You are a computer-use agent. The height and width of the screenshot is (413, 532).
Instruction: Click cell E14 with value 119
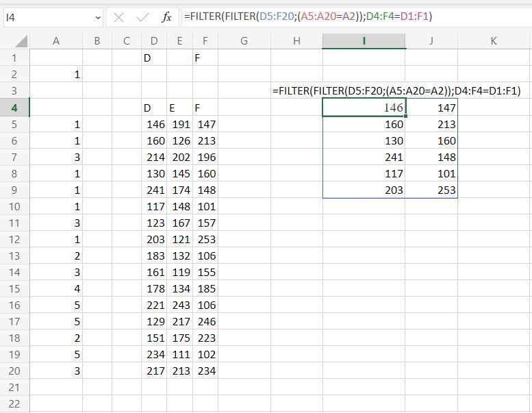[179, 272]
